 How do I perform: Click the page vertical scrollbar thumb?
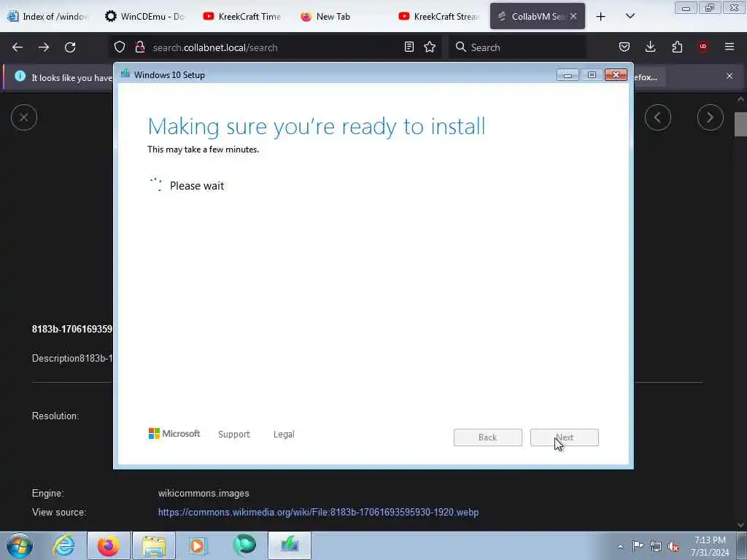740,124
